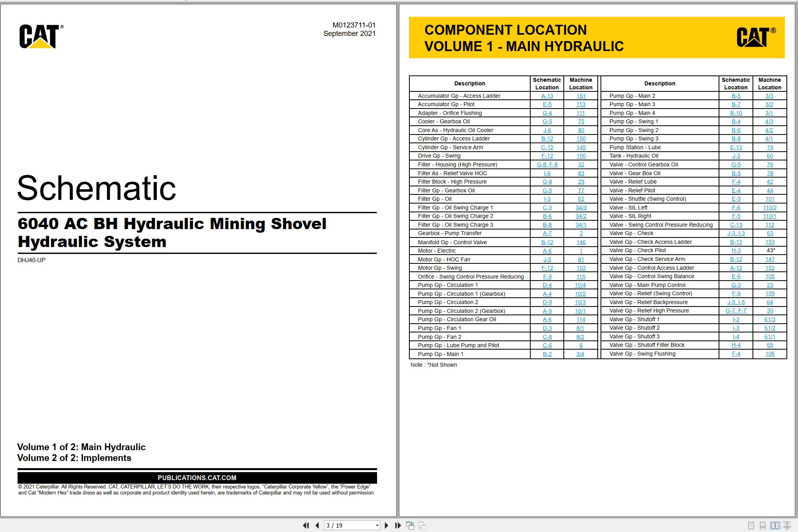Click the previous view navigation icon
Image resolution: width=798 pixels, height=532 pixels.
pyautogui.click(x=410, y=526)
